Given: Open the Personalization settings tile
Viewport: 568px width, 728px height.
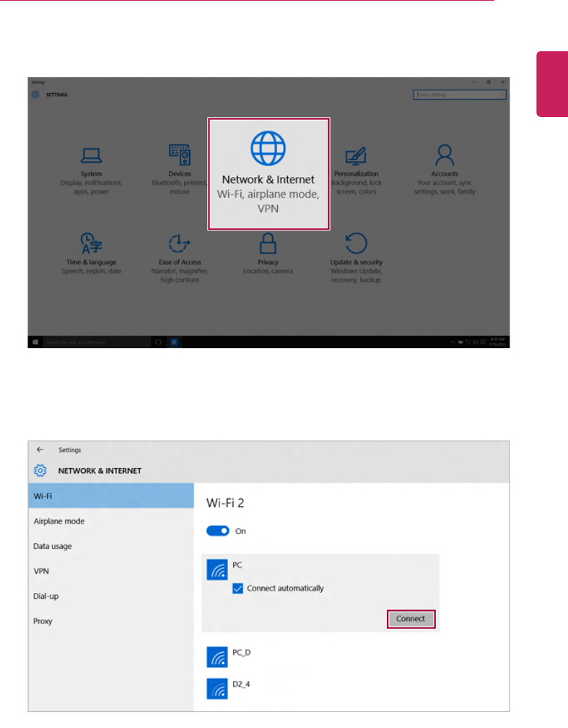Looking at the screenshot, I should tap(356, 170).
